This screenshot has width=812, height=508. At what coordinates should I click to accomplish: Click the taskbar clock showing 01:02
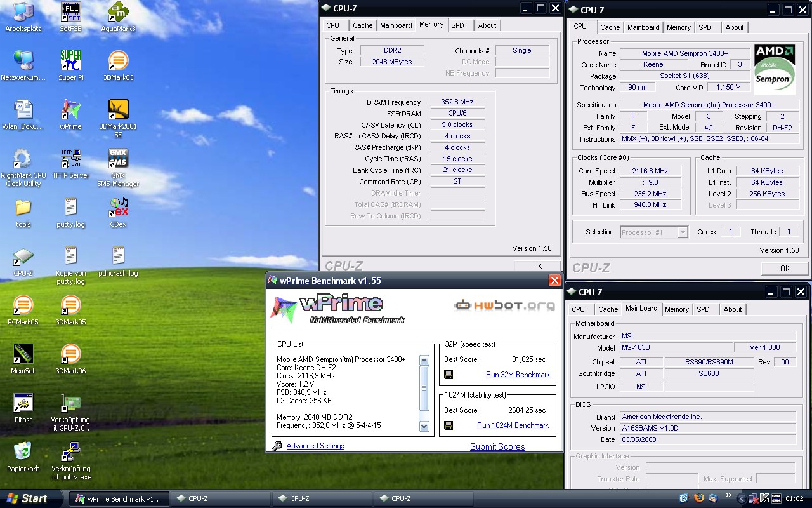[x=794, y=498]
